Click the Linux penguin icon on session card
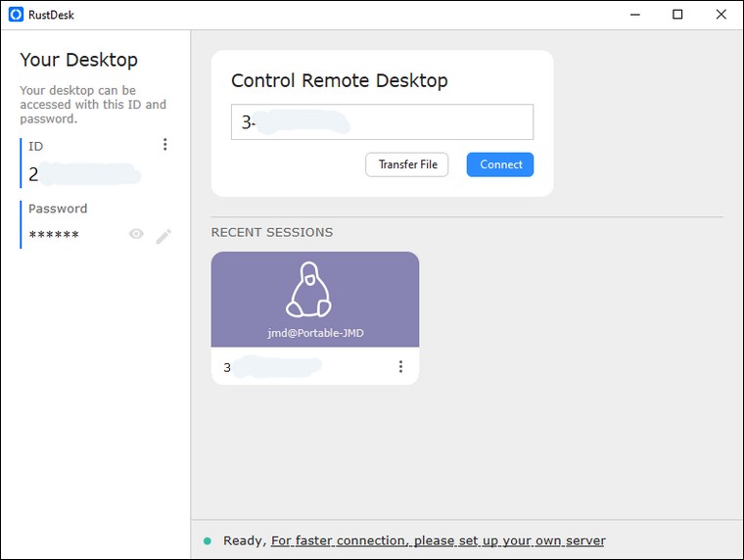This screenshot has width=744, height=560. (309, 289)
